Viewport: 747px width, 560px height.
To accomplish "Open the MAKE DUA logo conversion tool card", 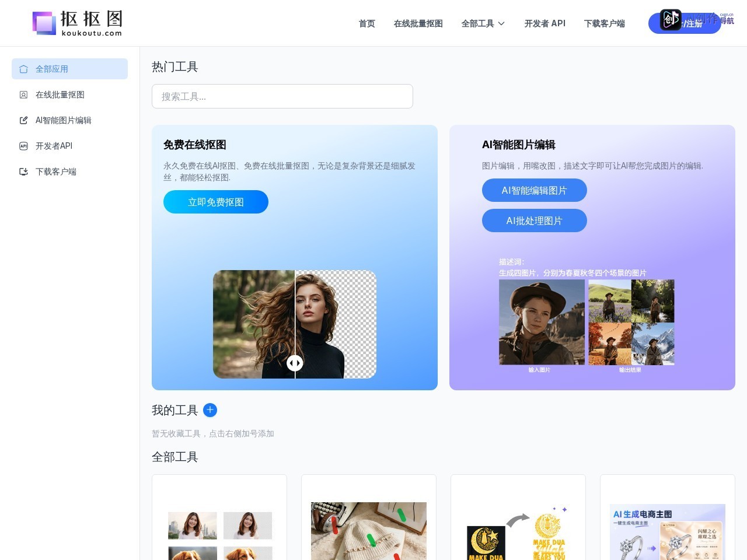I will point(518,517).
